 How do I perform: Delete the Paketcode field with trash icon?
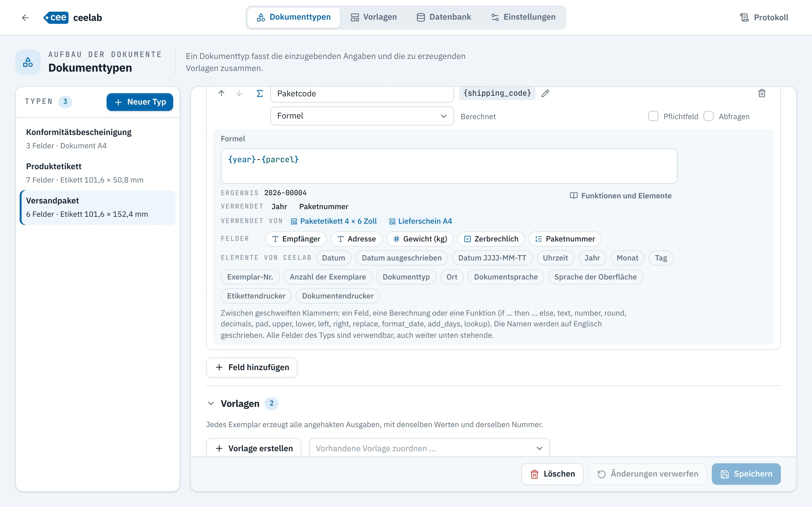pyautogui.click(x=762, y=93)
